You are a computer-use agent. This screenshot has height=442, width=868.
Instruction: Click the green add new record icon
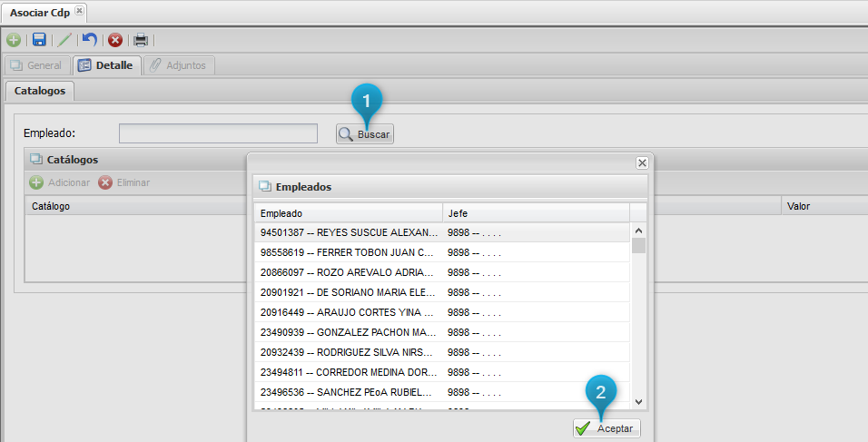point(14,40)
